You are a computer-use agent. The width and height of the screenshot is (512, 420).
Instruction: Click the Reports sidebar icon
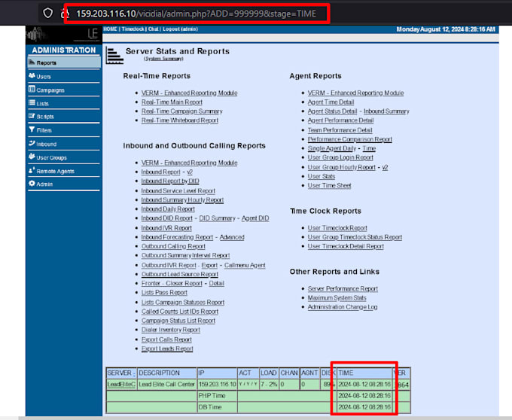[x=32, y=62]
